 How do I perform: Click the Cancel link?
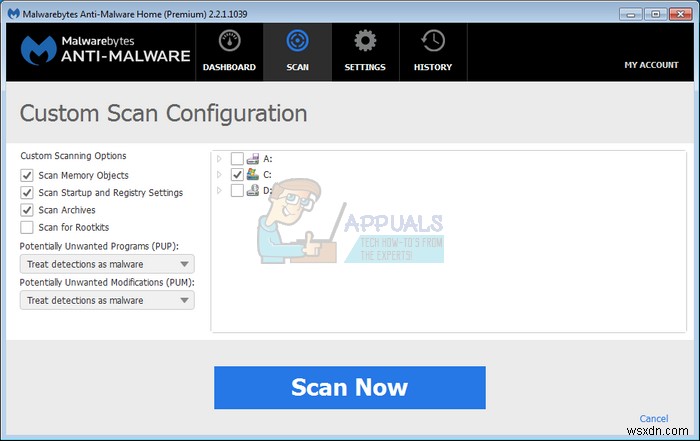tap(654, 418)
